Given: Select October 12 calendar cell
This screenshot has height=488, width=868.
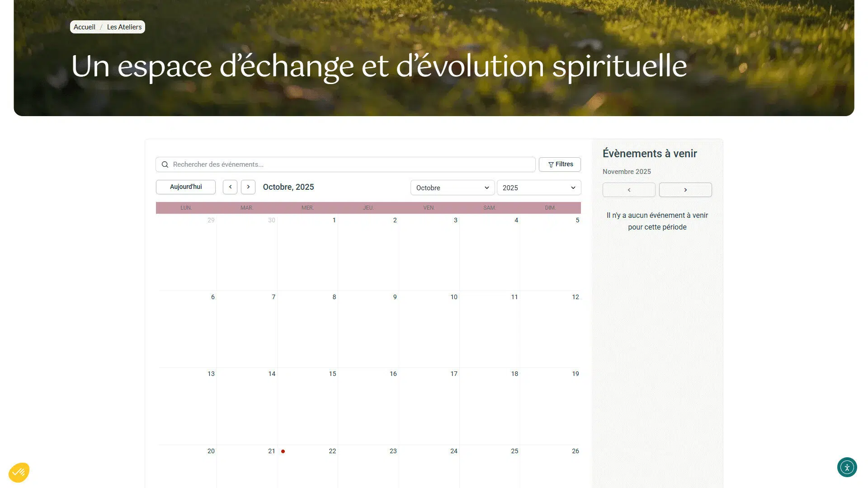Looking at the screenshot, I should 550,329.
